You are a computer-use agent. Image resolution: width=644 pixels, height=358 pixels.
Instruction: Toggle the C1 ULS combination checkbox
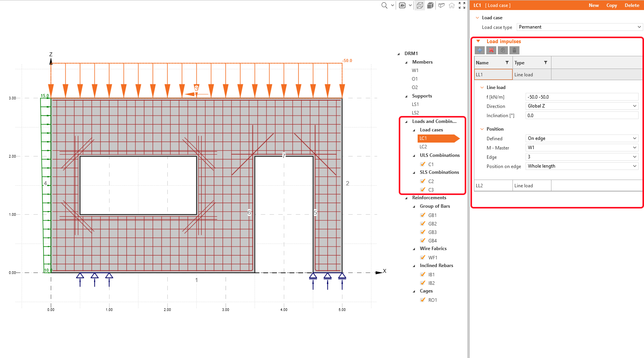tap(423, 164)
